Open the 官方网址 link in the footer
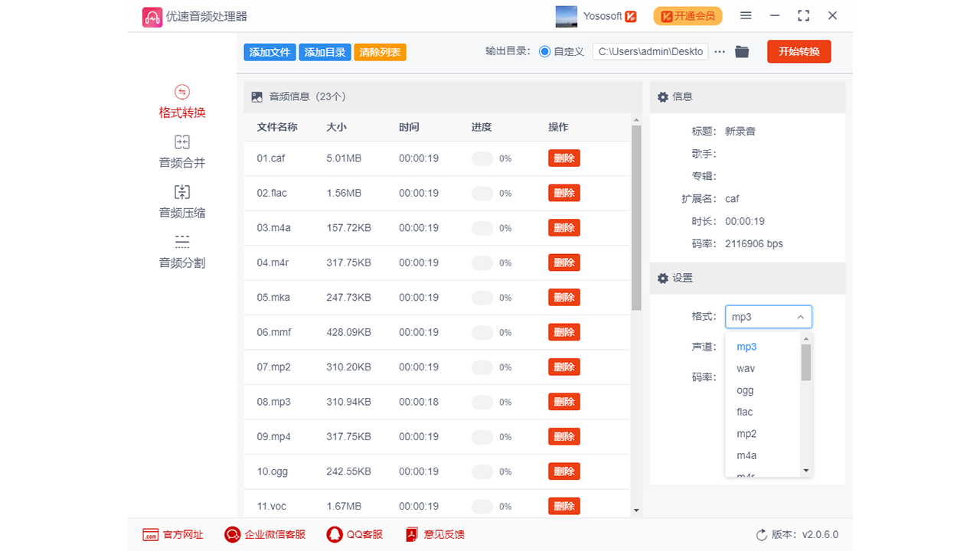This screenshot has width=980, height=551. (174, 534)
